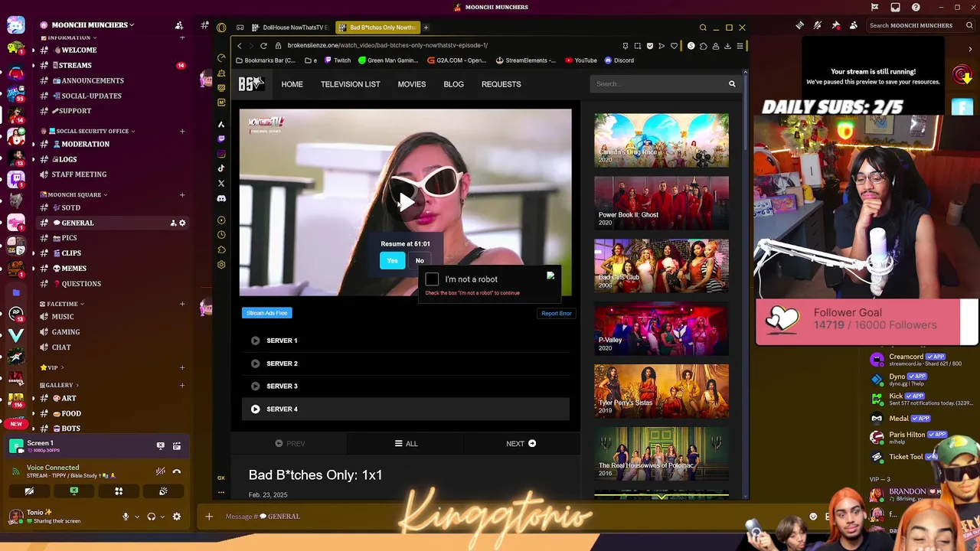Open TikTok icon in browser sidebar
The width and height of the screenshot is (980, 551).
221,168
